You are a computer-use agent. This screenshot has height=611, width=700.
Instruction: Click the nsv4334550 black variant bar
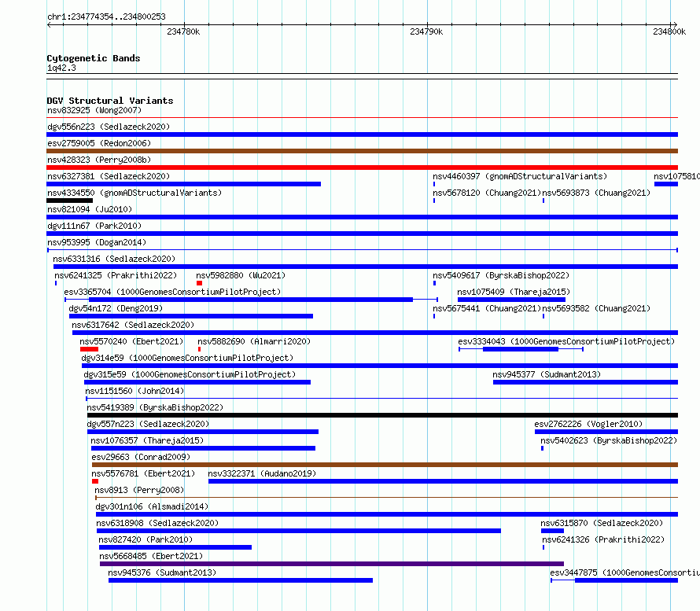70,201
